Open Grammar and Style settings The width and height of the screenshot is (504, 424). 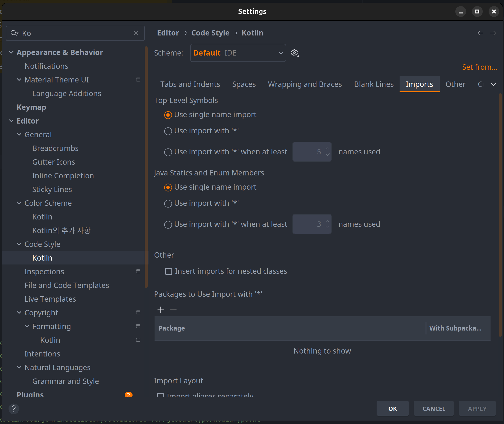(x=66, y=381)
